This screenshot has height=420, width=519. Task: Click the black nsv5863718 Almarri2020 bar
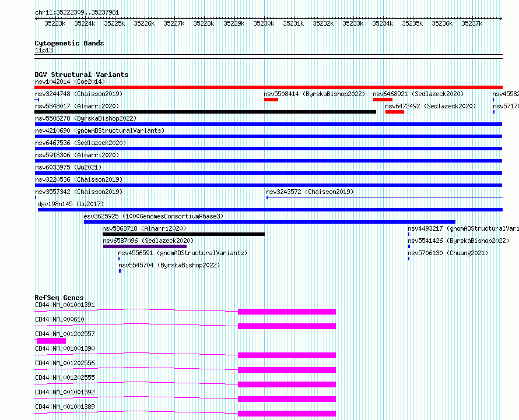tap(184, 234)
